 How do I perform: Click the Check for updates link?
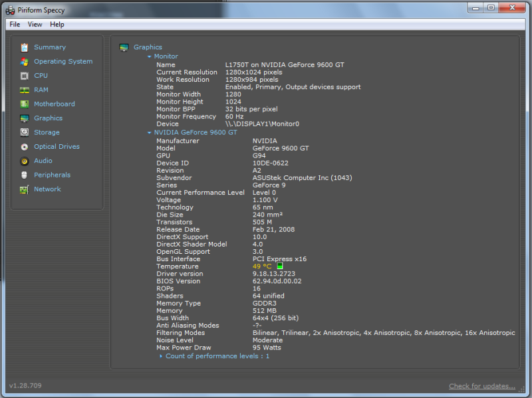click(x=482, y=386)
